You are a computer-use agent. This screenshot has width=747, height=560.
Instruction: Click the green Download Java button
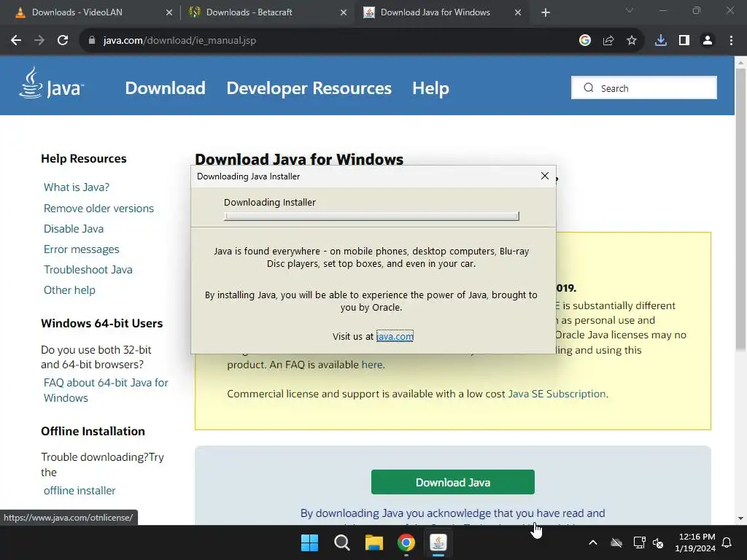pos(452,483)
